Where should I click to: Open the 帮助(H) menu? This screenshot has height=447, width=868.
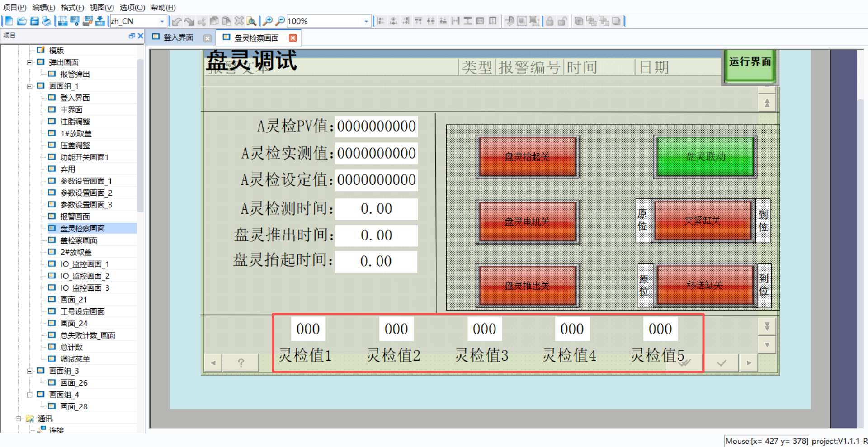click(x=163, y=8)
